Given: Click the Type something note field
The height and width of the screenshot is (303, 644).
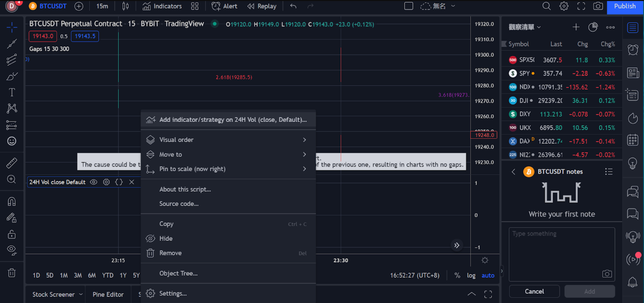Looking at the screenshot, I should [561, 253].
